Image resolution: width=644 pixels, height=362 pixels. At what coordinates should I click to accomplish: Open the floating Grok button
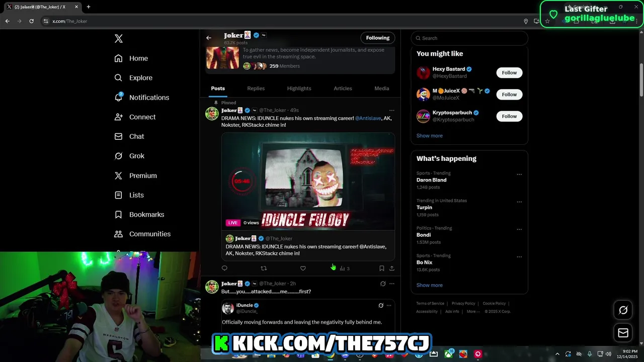(623, 310)
